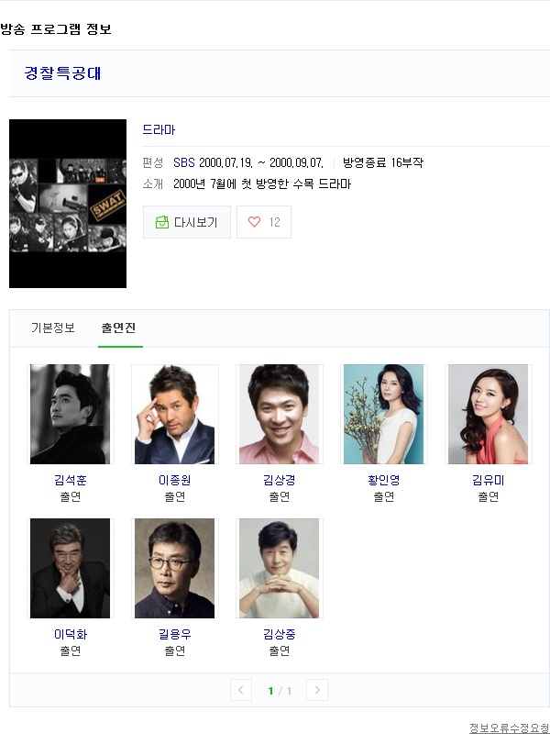Select the 출연진 tab
The image size is (550, 756).
[119, 328]
